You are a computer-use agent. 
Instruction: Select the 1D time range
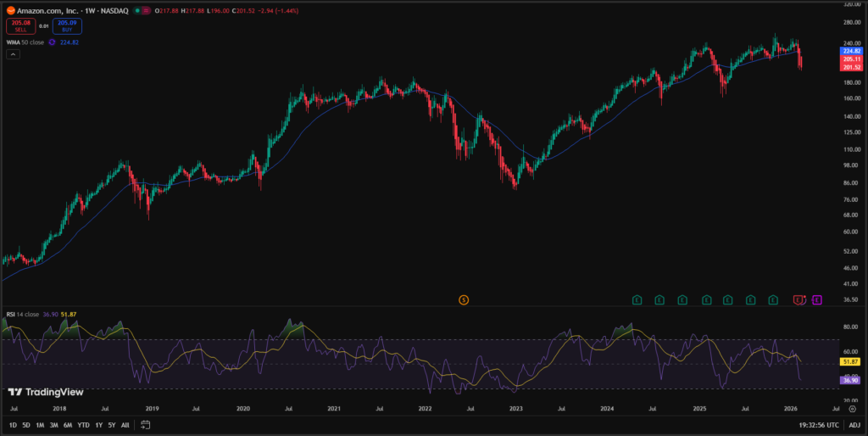(x=13, y=425)
